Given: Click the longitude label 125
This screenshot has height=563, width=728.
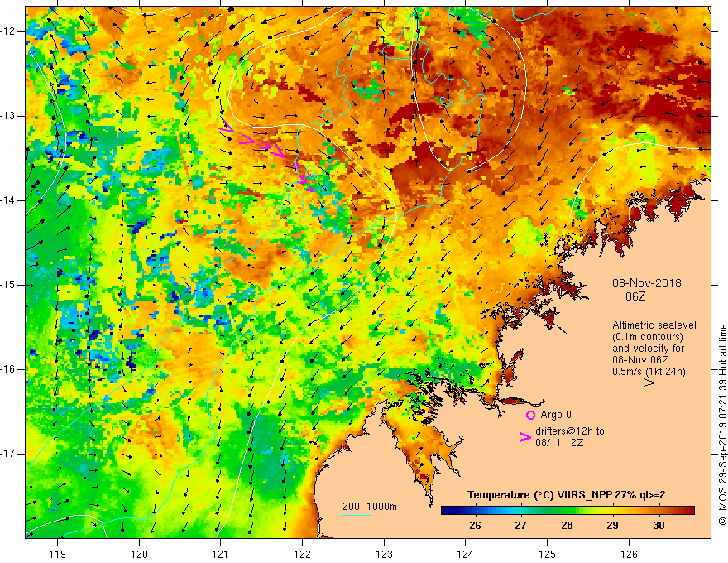Looking at the screenshot, I should (548, 554).
